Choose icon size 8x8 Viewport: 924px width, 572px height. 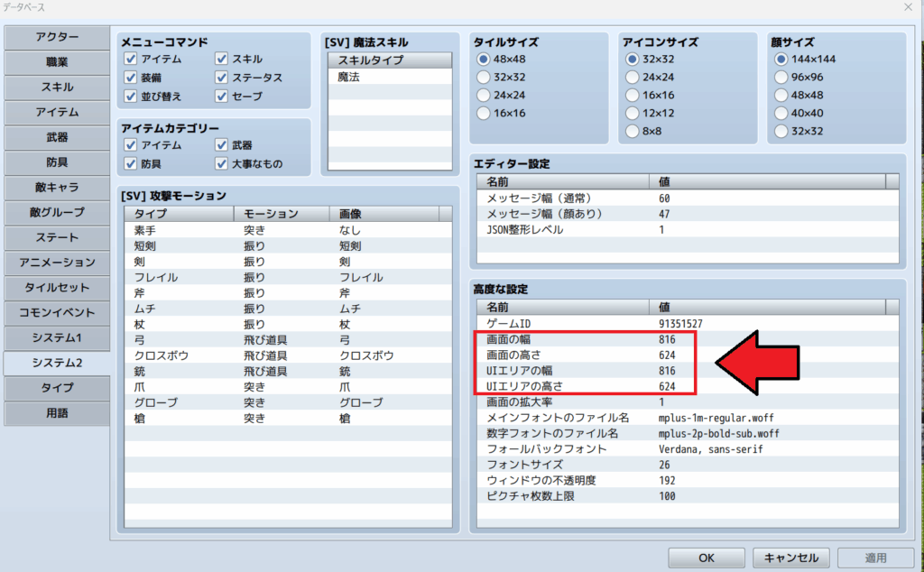tap(633, 132)
